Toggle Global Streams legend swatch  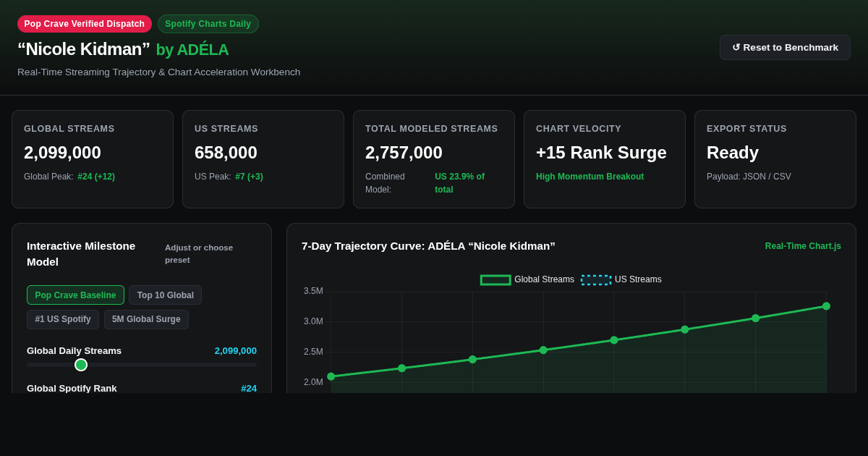pyautogui.click(x=495, y=280)
